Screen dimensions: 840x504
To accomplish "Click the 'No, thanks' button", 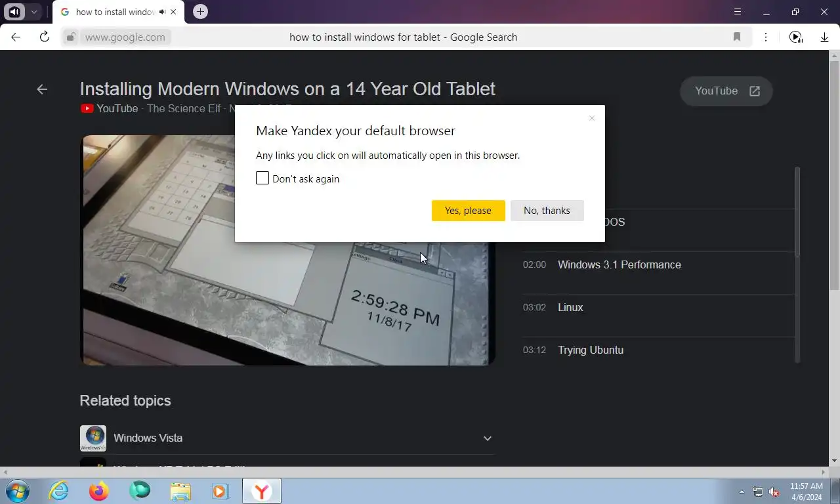I will [x=547, y=211].
